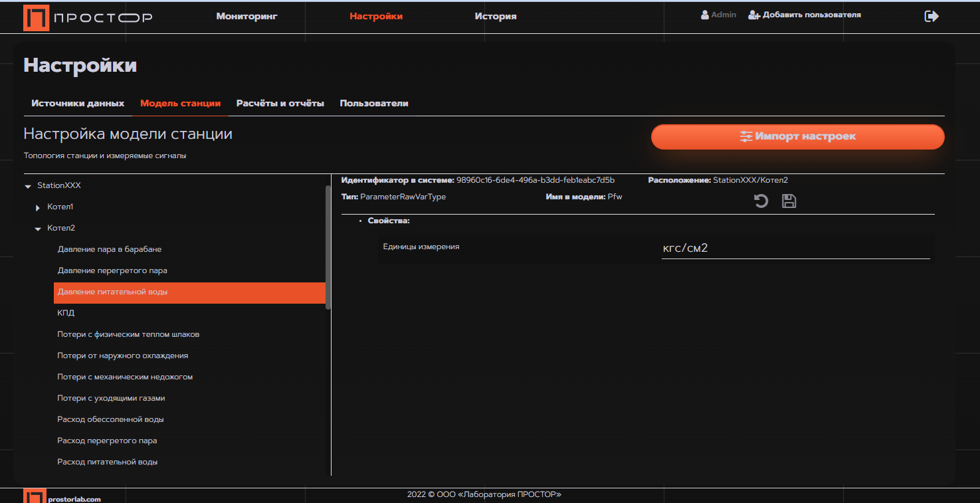Open the Мониторинг menu
Screen dimensions: 980x503
pyautogui.click(x=246, y=17)
